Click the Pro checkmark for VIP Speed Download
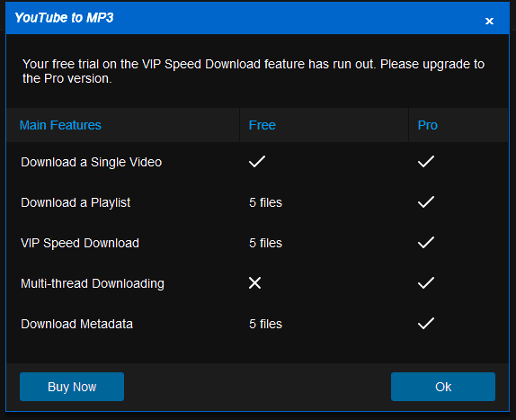Screen dimensions: 516x420 pyautogui.click(x=426, y=242)
